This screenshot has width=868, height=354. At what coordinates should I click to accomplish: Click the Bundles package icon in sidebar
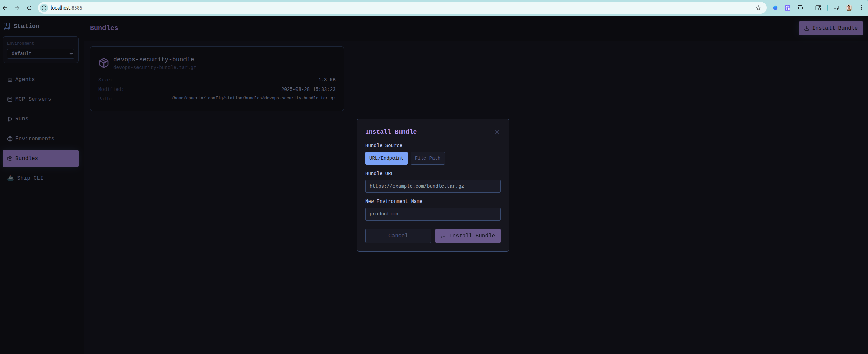pyautogui.click(x=10, y=159)
